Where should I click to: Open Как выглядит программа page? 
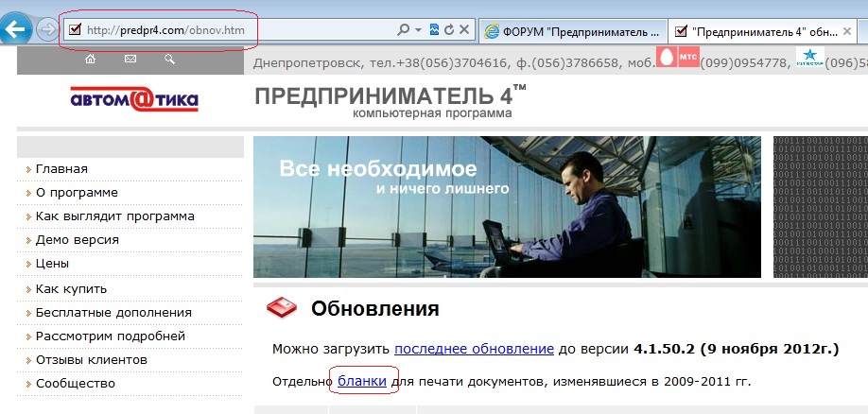(115, 216)
